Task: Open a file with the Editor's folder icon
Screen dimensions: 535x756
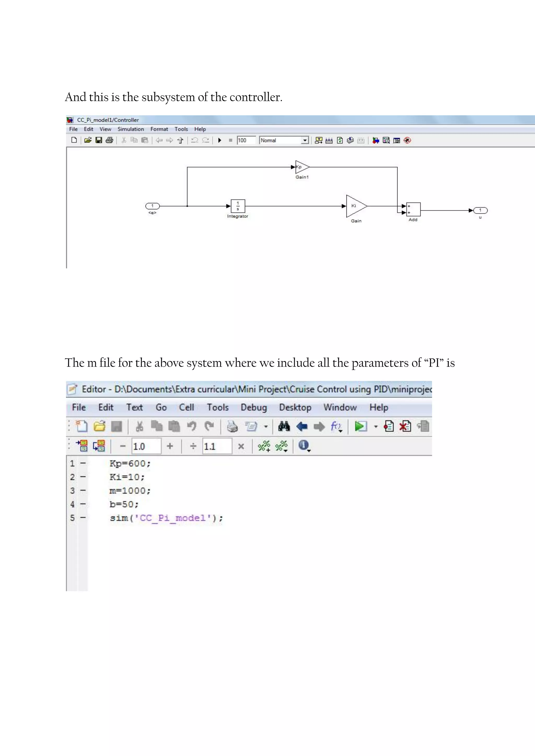Action: (x=99, y=426)
